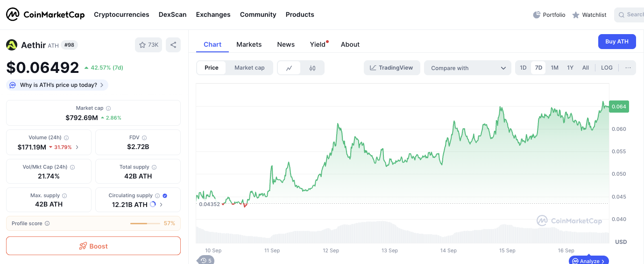Click the Aethir coin logo
This screenshot has width=644, height=264.
(x=12, y=45)
